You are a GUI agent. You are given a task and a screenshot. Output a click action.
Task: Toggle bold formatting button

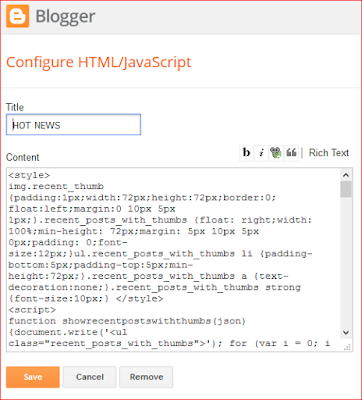(246, 153)
